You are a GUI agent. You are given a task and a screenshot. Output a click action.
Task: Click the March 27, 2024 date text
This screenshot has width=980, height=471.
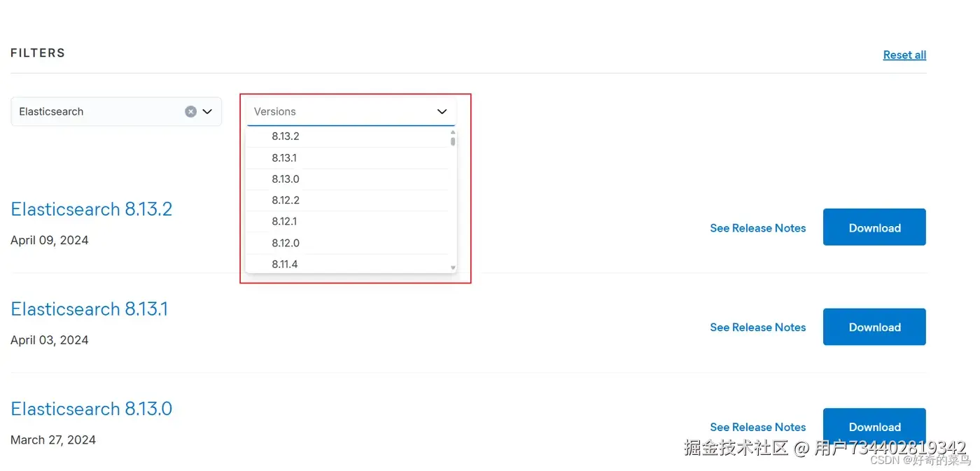point(53,440)
